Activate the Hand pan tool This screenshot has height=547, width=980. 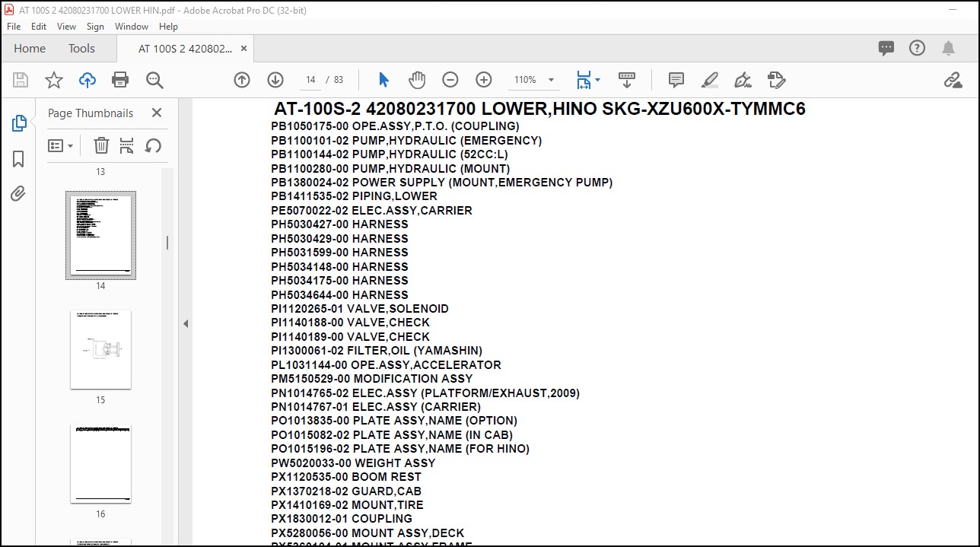417,80
